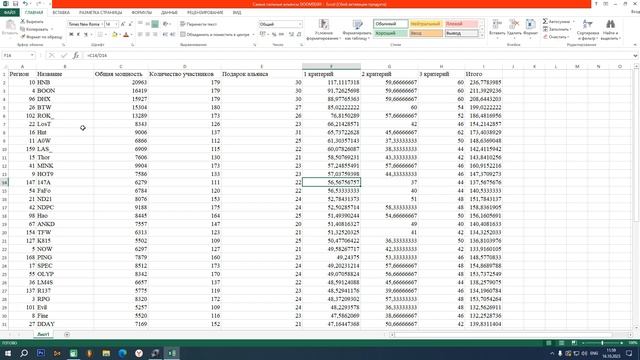Click the Name Box showing F14
The image size is (640, 360).
coord(18,55)
